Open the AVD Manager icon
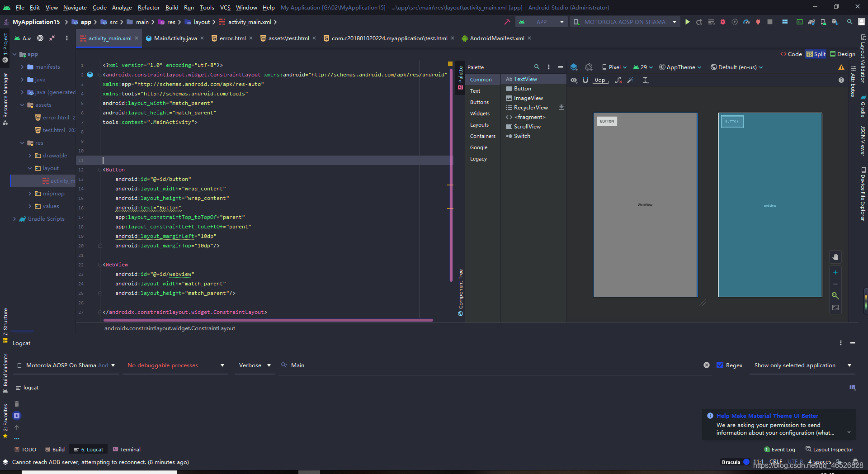The height and width of the screenshot is (474, 868). 823,22
